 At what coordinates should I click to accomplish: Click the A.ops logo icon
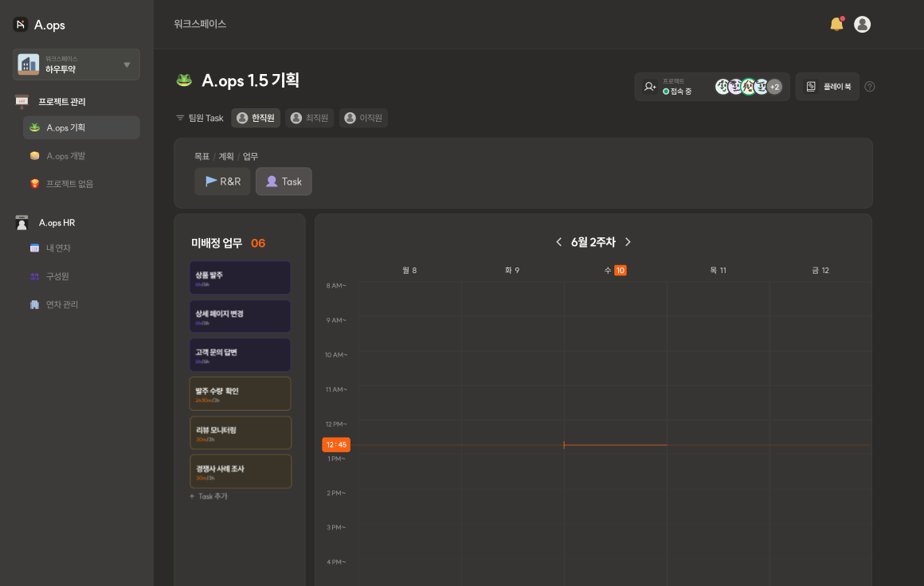(21, 24)
